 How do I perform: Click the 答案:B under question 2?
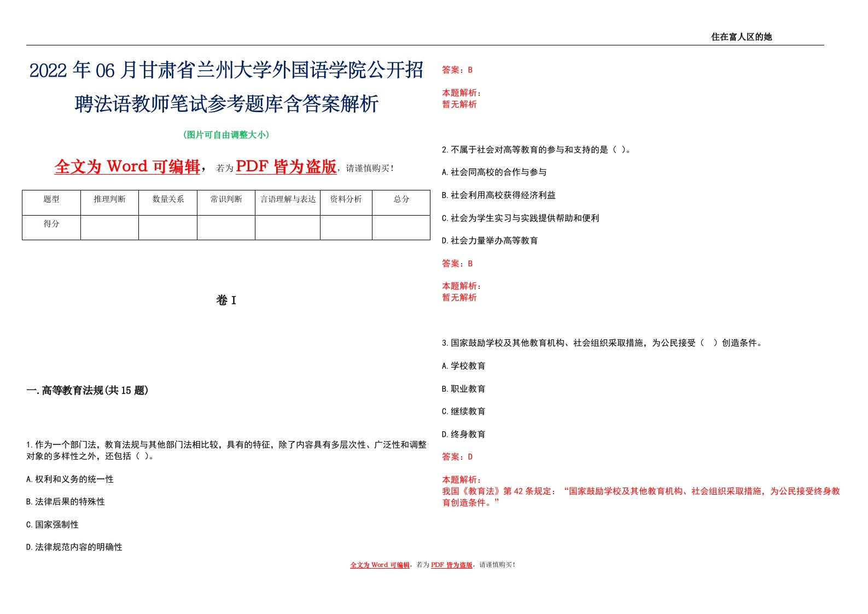click(457, 263)
